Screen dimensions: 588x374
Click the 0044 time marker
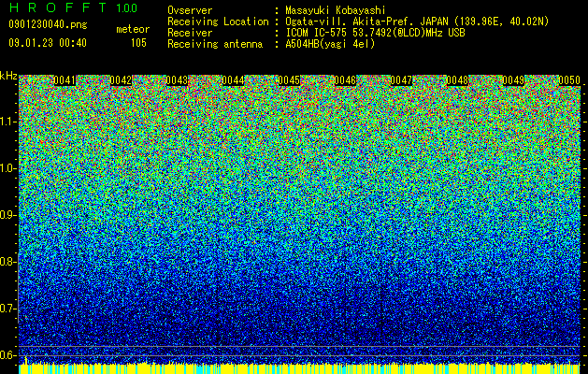point(233,80)
